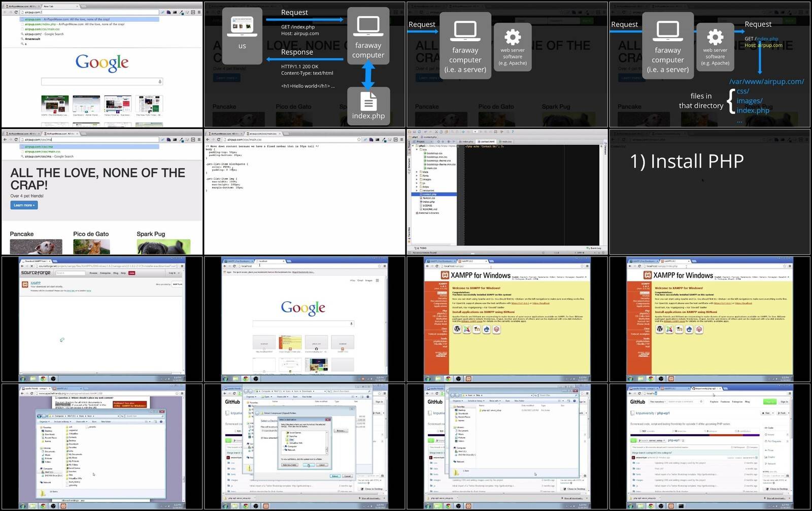Collapse the css folder in PhpStorm project tree
The width and height of the screenshot is (812, 511).
click(x=417, y=150)
